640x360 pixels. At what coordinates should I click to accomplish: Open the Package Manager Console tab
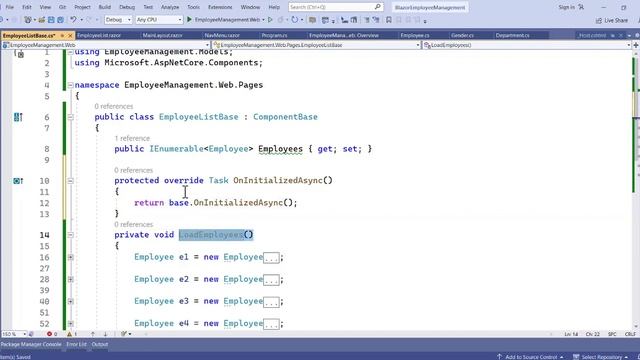(x=31, y=344)
